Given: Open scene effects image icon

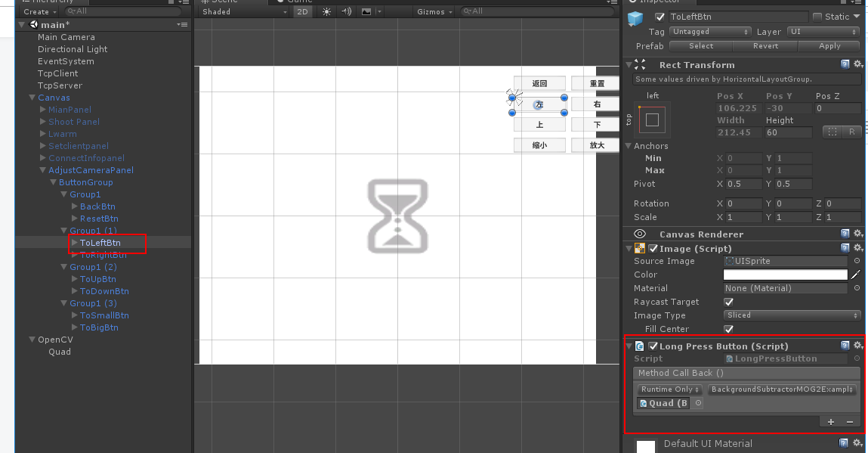Looking at the screenshot, I should [x=366, y=11].
